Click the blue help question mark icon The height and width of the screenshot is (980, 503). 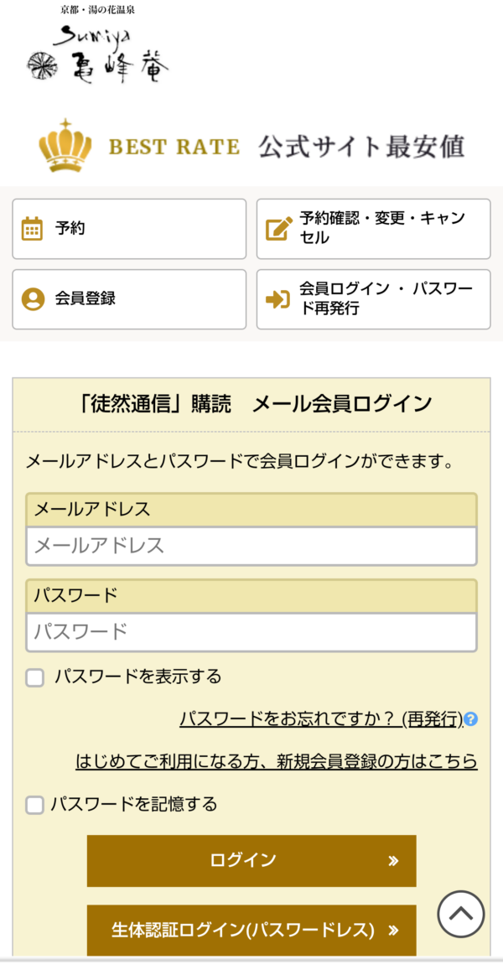[472, 718]
